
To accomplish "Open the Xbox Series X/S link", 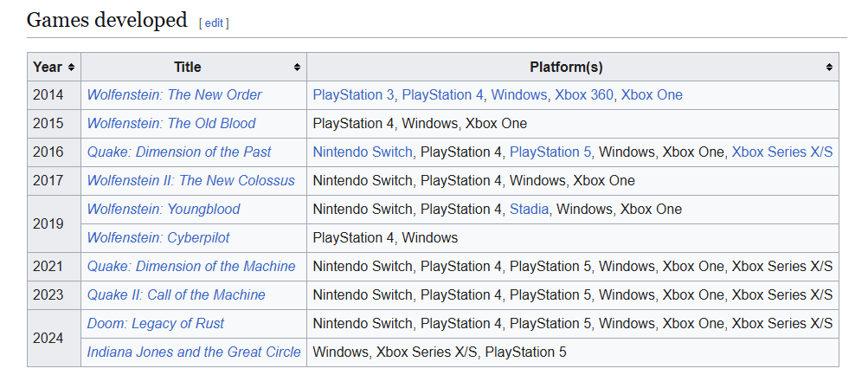I will [782, 152].
